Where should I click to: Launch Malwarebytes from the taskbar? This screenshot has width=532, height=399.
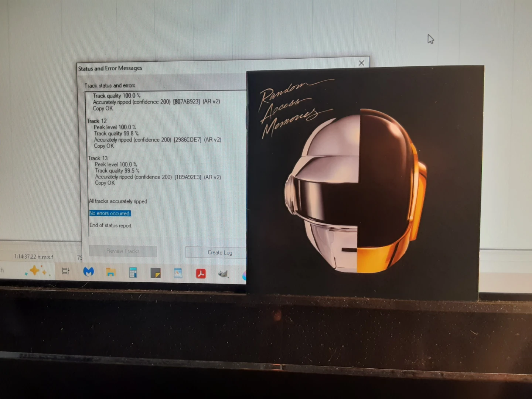[x=88, y=272]
